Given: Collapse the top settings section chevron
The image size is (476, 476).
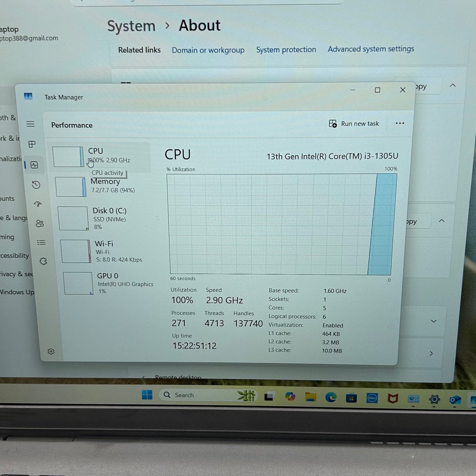Looking at the screenshot, I should 453,85.
